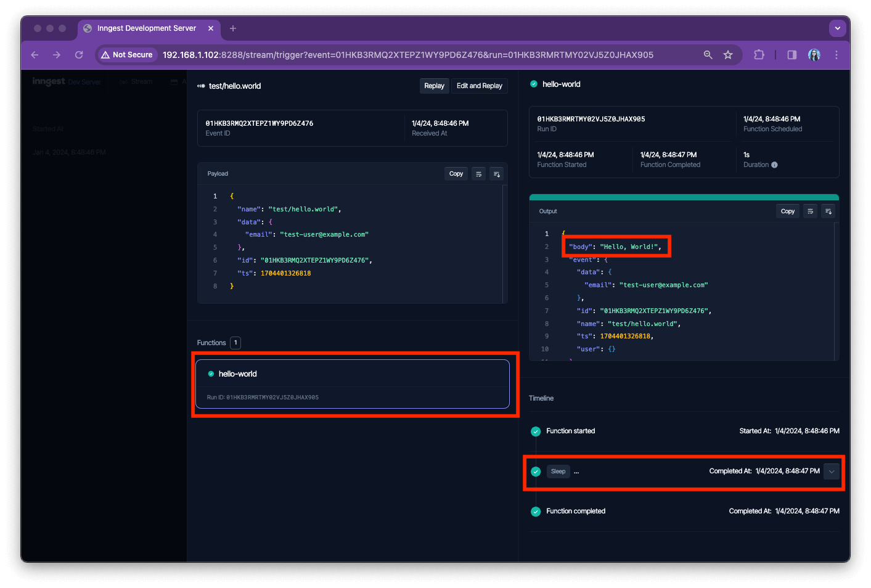Click the inngest Dev Server logo

tap(49, 81)
